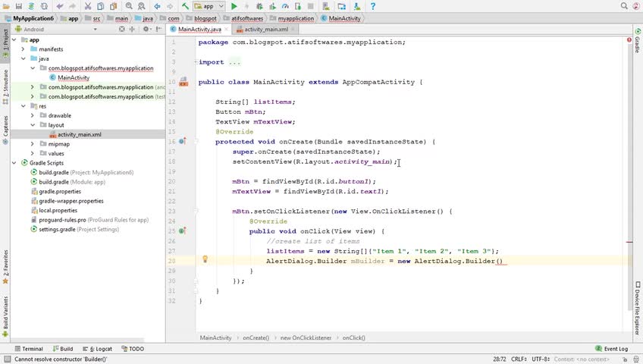Toggle the Project tool window
Image resolution: width=643 pixels, height=364 pixels.
click(x=5, y=39)
